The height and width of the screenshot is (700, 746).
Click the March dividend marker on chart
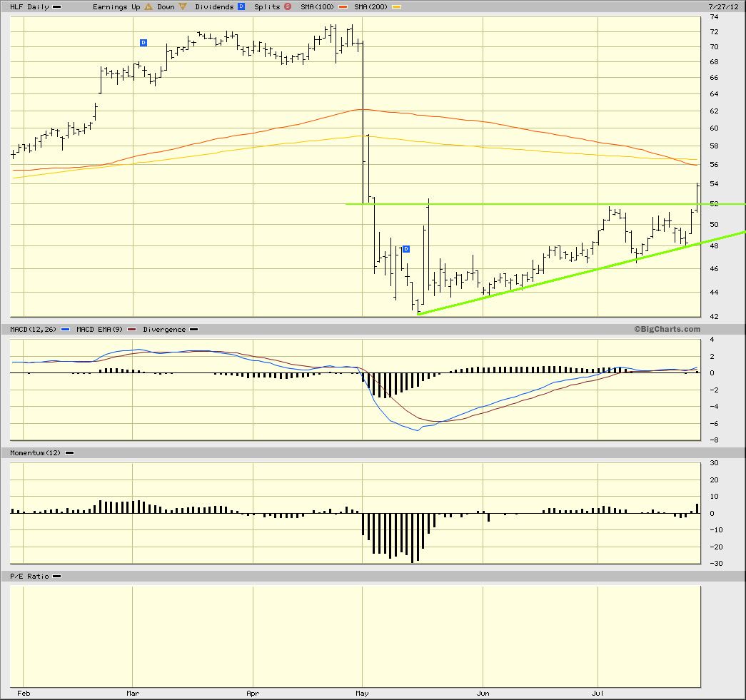(143, 43)
